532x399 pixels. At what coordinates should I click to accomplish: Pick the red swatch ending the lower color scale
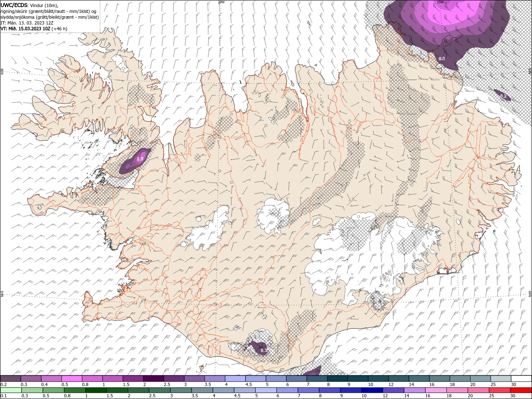click(x=521, y=390)
